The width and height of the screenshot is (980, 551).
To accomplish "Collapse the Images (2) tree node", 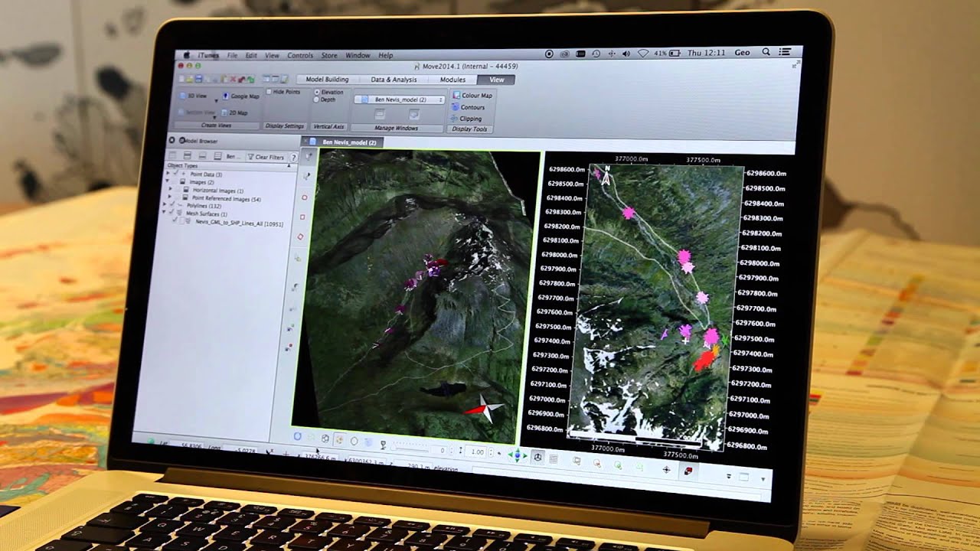I will [x=168, y=182].
